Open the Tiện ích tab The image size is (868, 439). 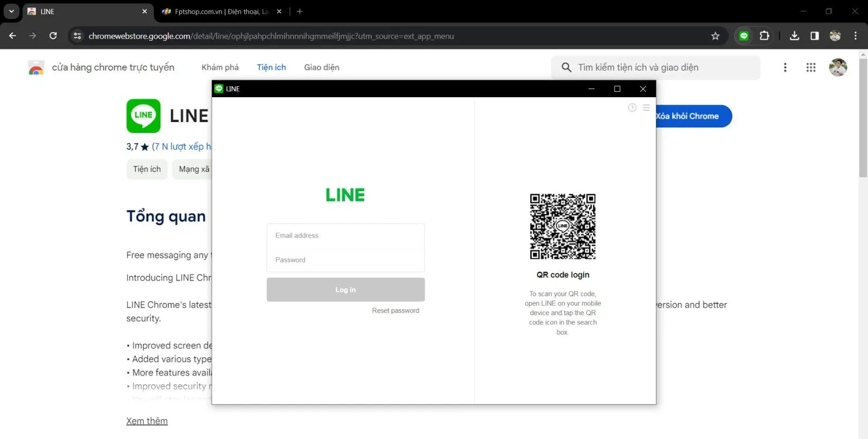coord(271,67)
